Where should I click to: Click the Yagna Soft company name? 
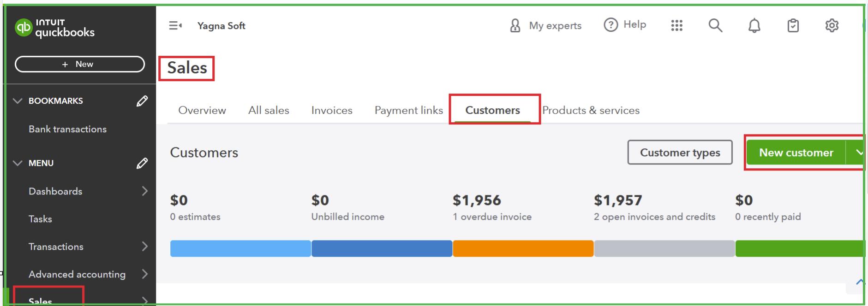coord(221,26)
